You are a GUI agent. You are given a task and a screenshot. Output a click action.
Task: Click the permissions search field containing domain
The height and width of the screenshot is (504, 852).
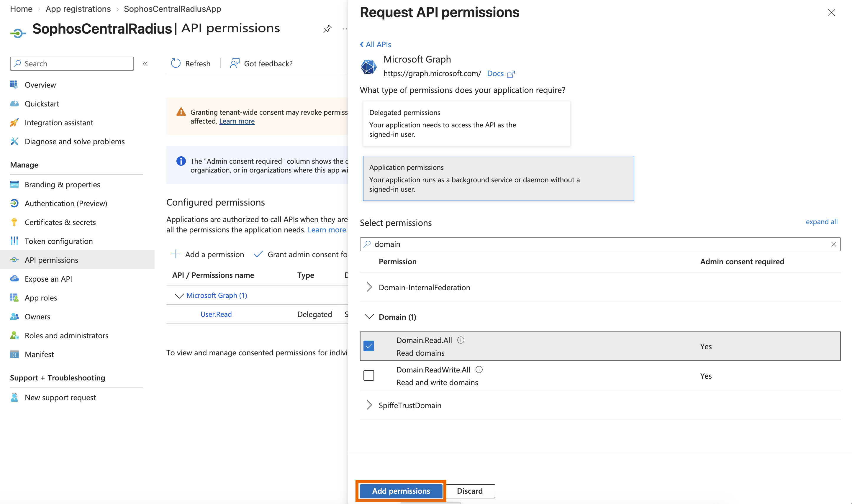[x=600, y=244]
